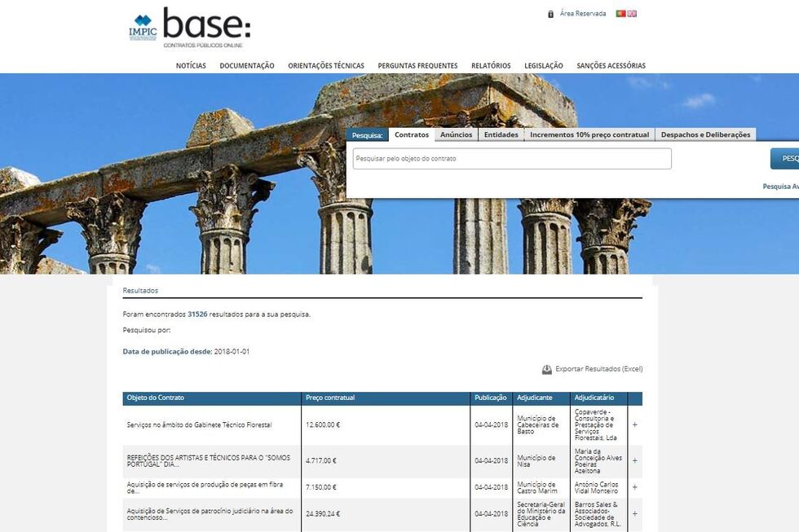Expand the peças em fibra contract row
This screenshot has width=799, height=532.
click(634, 487)
